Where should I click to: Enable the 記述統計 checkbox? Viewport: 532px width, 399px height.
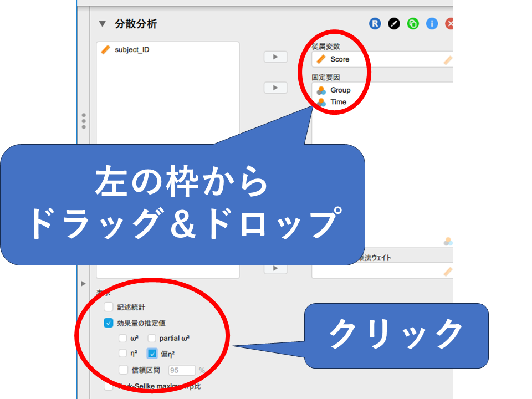(109, 307)
